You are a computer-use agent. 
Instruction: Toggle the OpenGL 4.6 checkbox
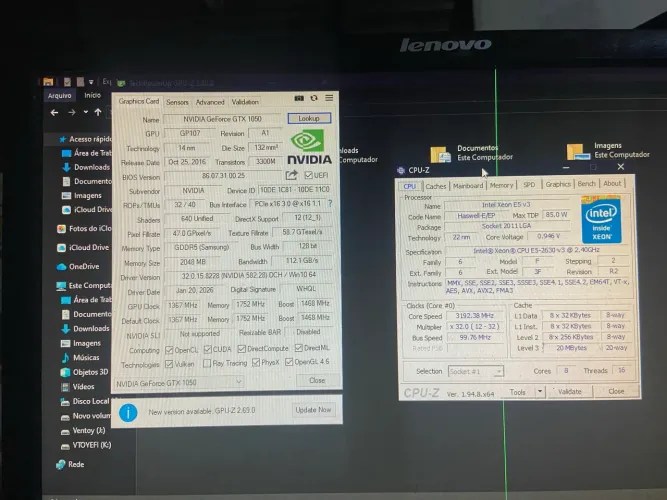point(289,362)
